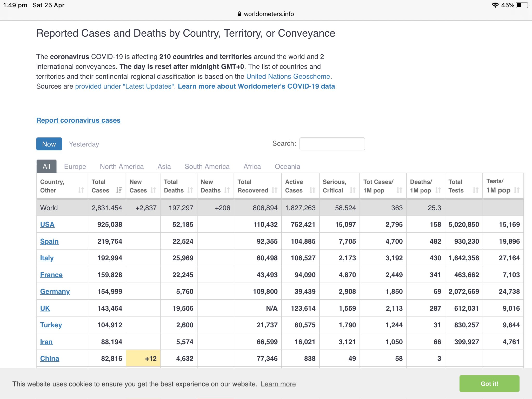Switch to Yesterday data view
Image resolution: width=532 pixels, height=399 pixels.
(84, 144)
